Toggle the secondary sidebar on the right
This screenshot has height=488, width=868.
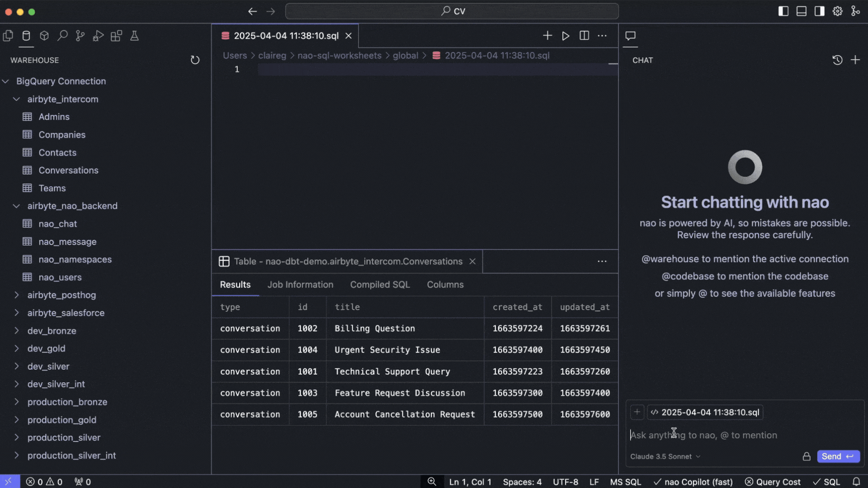(820, 11)
